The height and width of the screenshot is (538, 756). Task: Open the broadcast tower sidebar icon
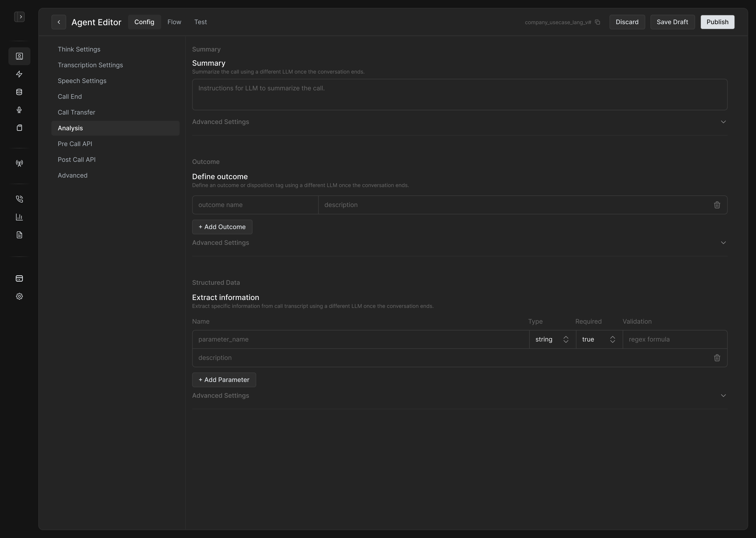coord(19,163)
